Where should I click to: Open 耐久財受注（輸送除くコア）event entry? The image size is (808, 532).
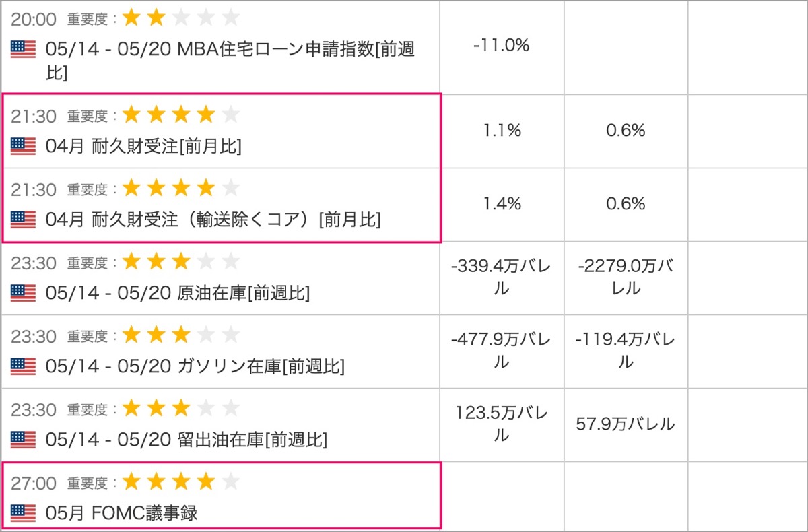click(213, 220)
